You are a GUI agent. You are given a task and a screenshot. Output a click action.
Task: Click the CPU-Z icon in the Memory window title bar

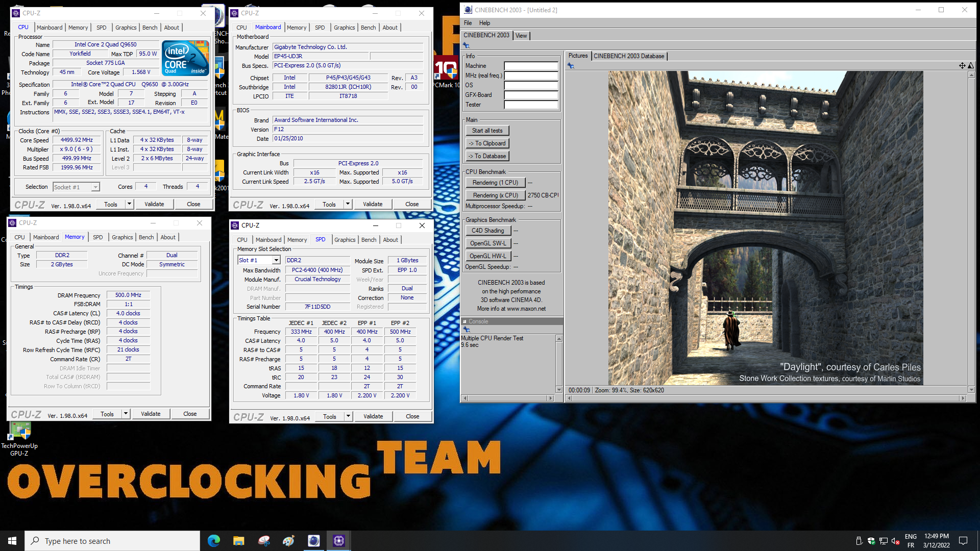coord(12,223)
